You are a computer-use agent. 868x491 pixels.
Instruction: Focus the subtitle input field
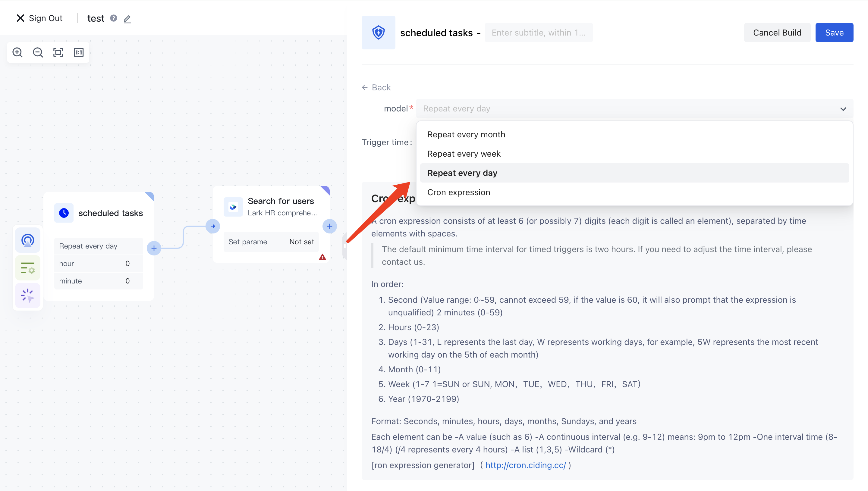pos(538,33)
